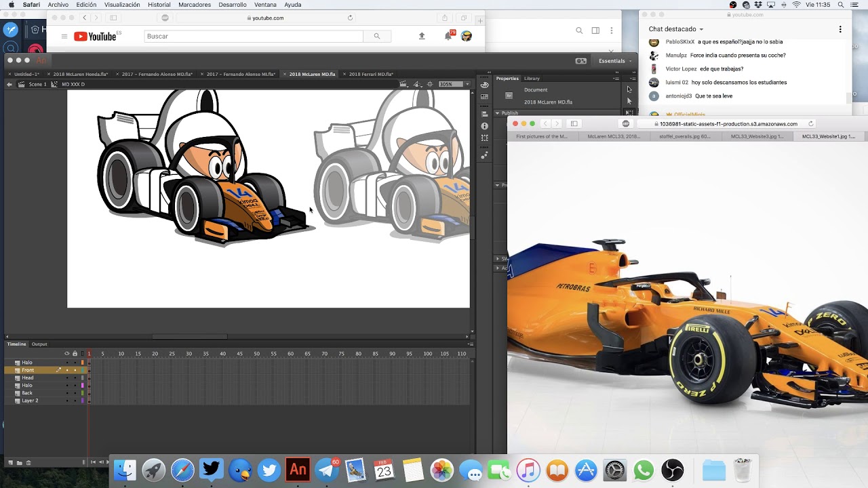Select the Subselection tool
The width and height of the screenshot is (868, 488).
[629, 101]
